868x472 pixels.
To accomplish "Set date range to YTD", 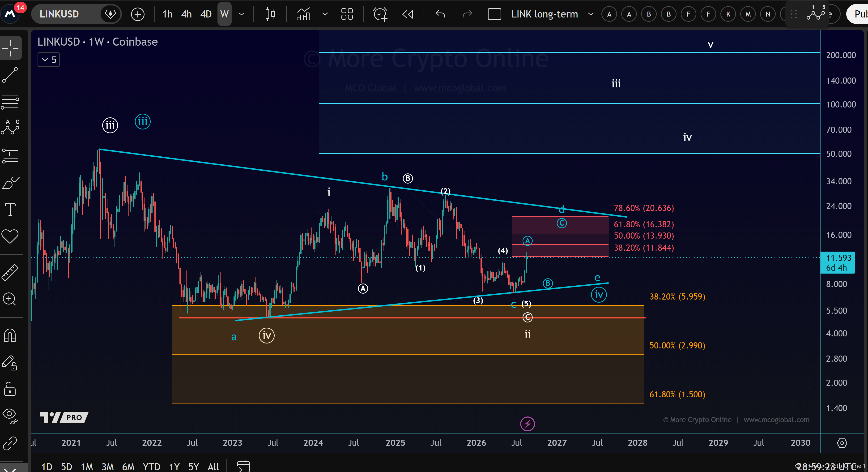I will 151,467.
